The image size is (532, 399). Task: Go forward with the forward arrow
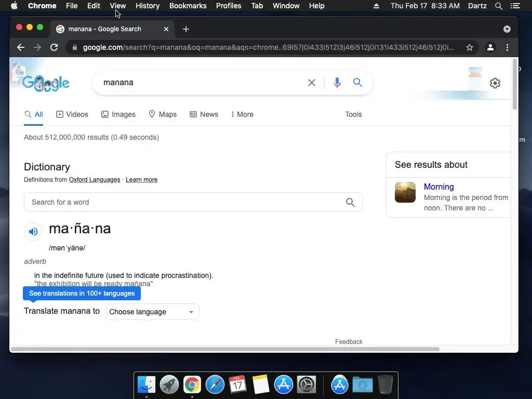click(37, 47)
